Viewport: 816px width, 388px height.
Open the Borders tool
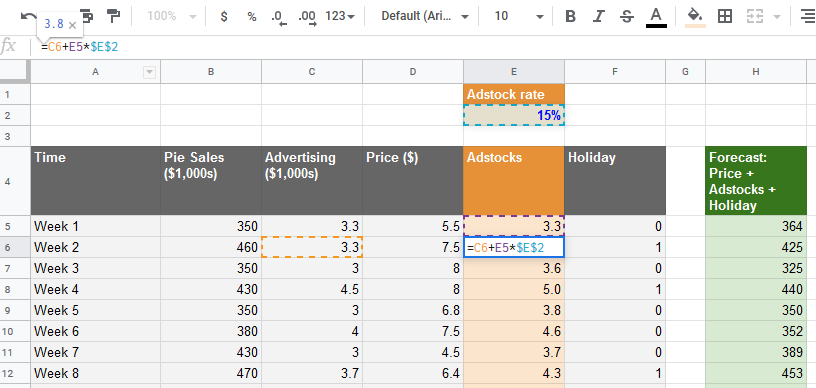(x=724, y=17)
